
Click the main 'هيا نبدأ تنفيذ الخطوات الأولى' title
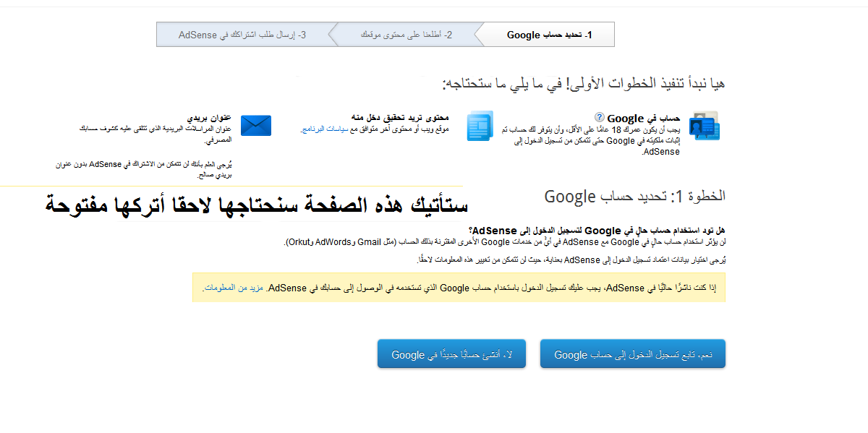(x=584, y=83)
